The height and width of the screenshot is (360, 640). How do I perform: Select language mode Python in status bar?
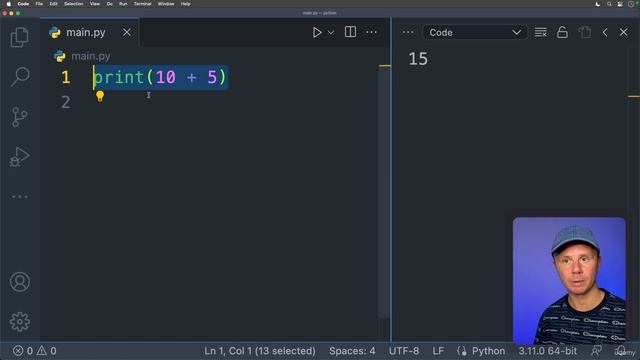coord(488,351)
